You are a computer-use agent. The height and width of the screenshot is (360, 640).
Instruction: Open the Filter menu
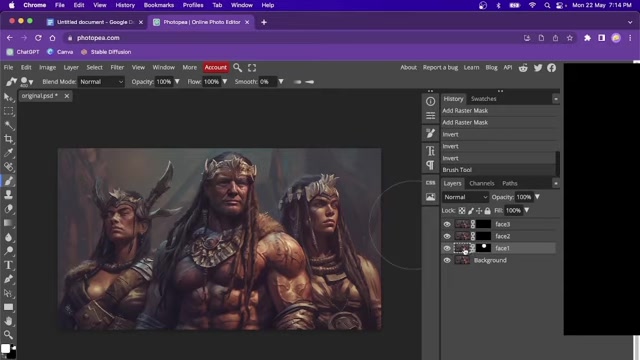(x=117, y=67)
